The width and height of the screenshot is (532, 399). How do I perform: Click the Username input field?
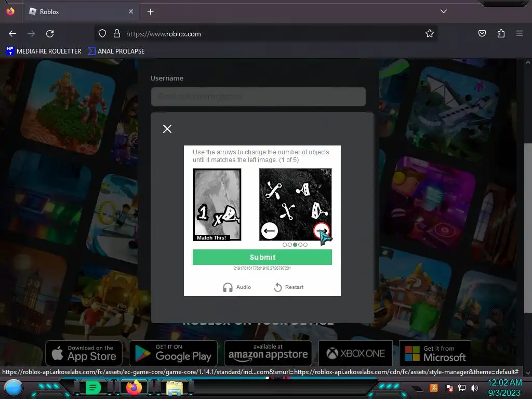point(258,96)
